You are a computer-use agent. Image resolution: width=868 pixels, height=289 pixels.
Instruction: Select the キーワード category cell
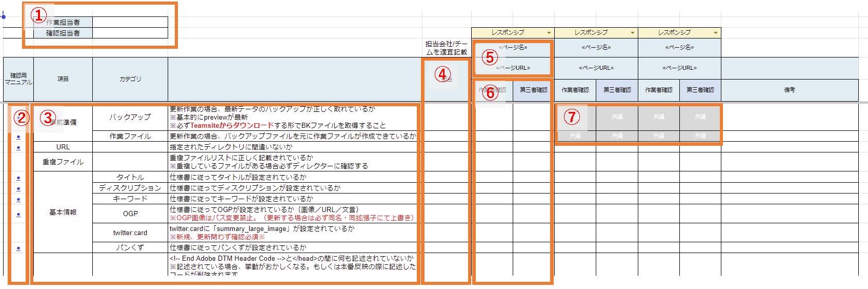pos(130,199)
